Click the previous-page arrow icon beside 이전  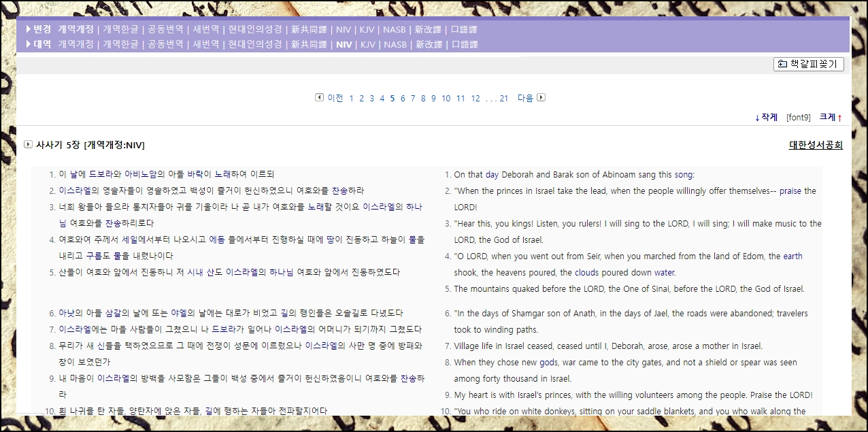point(319,97)
